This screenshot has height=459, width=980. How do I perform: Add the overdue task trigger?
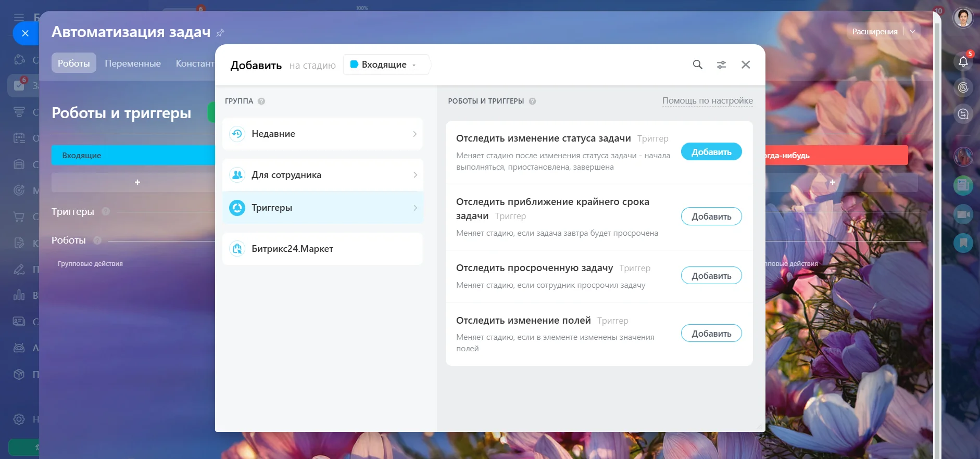(x=711, y=276)
